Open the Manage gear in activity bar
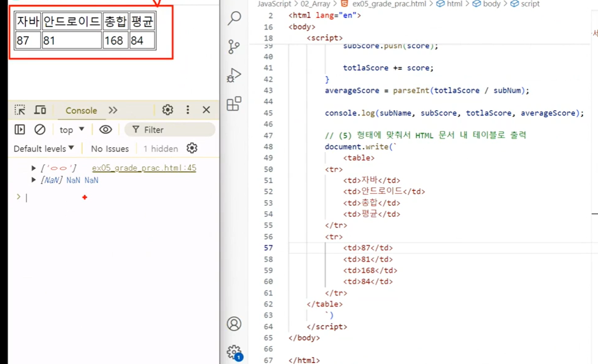The width and height of the screenshot is (598, 364). 234,352
